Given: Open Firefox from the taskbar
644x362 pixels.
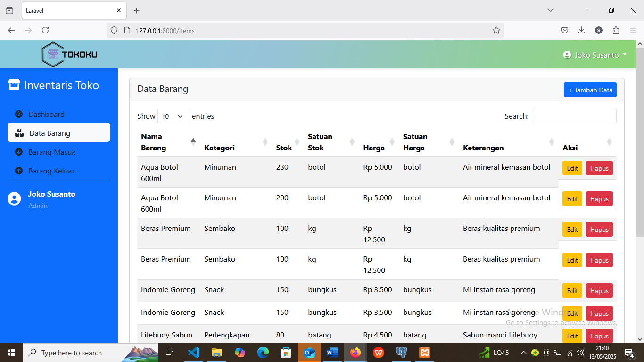Looking at the screenshot, I should pos(355,352).
